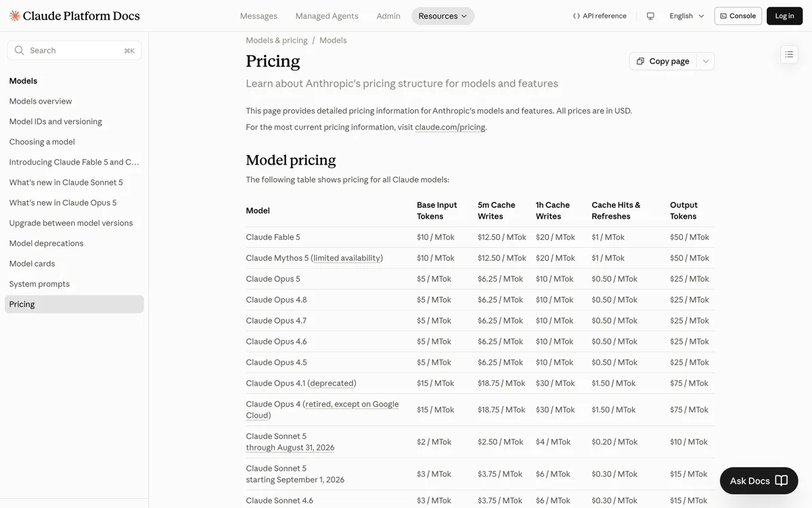Click the Models breadcrumb
The height and width of the screenshot is (508, 812).
[333, 40]
